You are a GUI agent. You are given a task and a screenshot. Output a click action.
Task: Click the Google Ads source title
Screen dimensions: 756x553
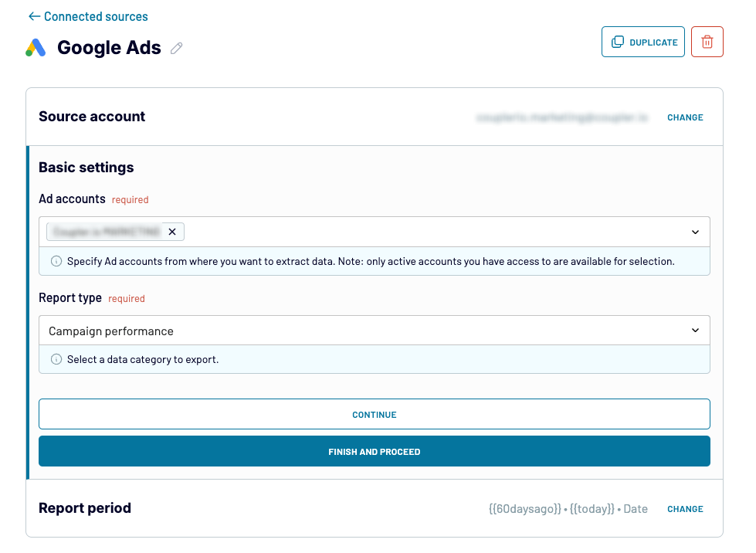point(109,48)
